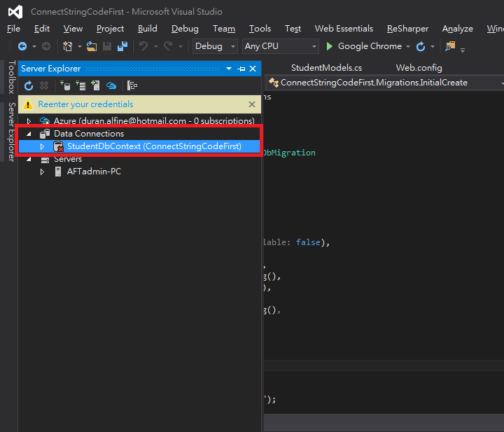Dismiss the Reenter your credentials notification
The width and height of the screenshot is (504, 432).
(252, 104)
